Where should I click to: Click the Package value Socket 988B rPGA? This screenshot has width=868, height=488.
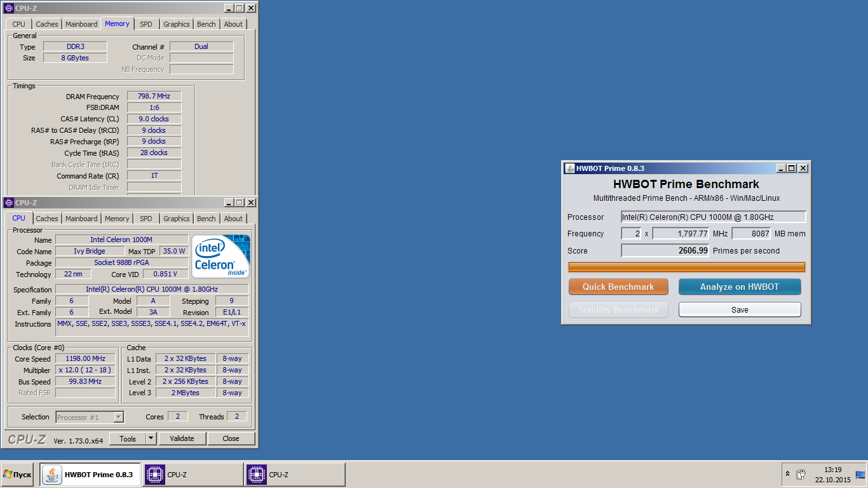(121, 262)
